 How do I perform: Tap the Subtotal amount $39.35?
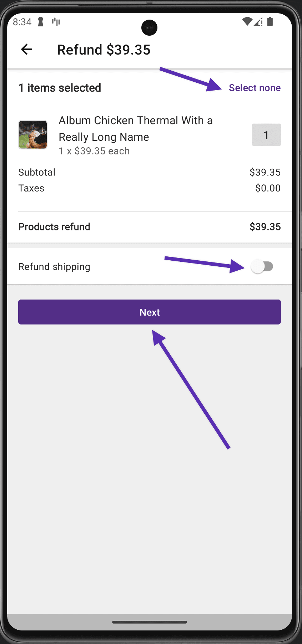(265, 172)
